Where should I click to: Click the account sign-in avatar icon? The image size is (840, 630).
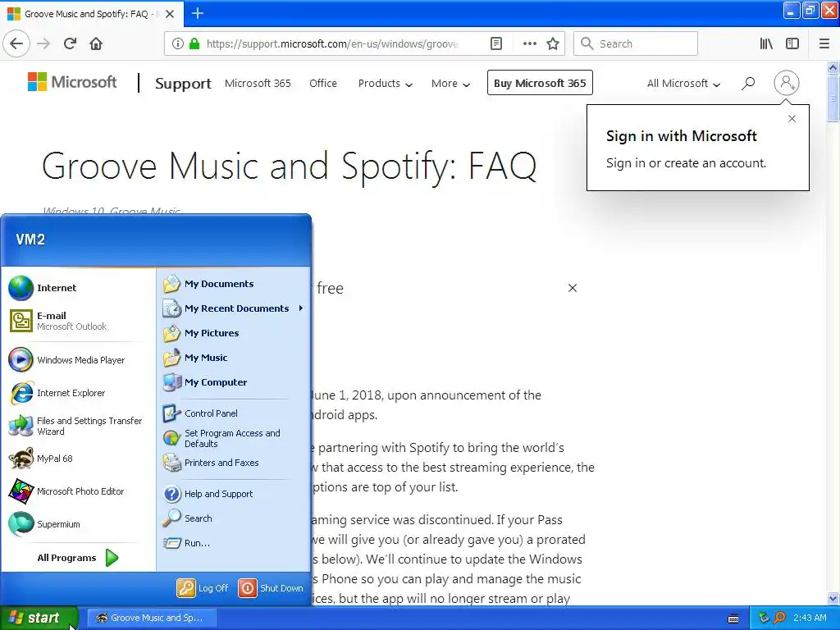(x=786, y=83)
